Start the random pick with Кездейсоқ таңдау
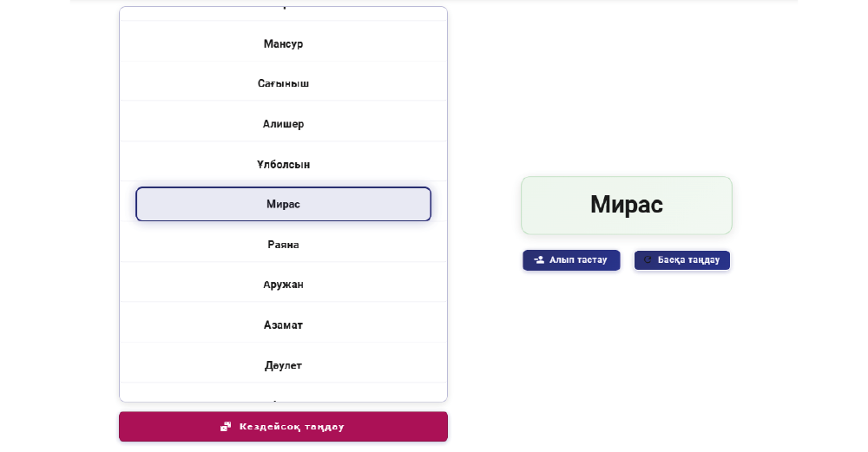 pyautogui.click(x=284, y=427)
